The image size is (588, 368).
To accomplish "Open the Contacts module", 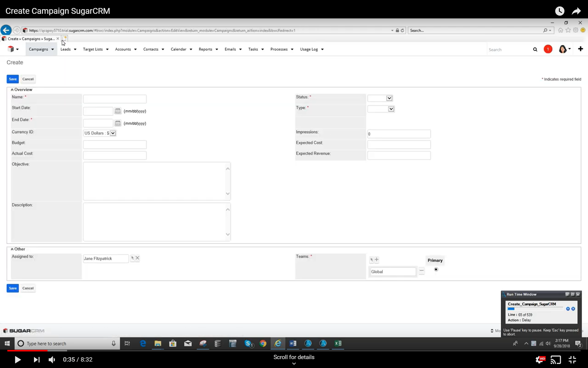I will [151, 49].
